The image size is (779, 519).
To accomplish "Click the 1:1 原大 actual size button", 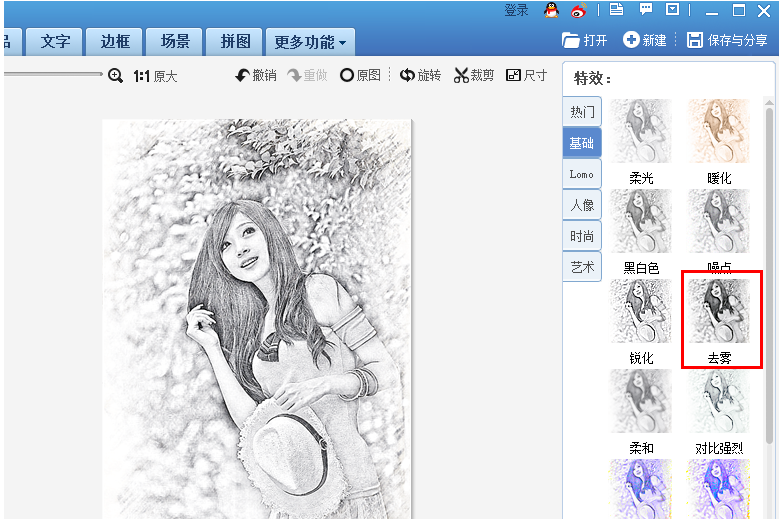I will tap(155, 76).
